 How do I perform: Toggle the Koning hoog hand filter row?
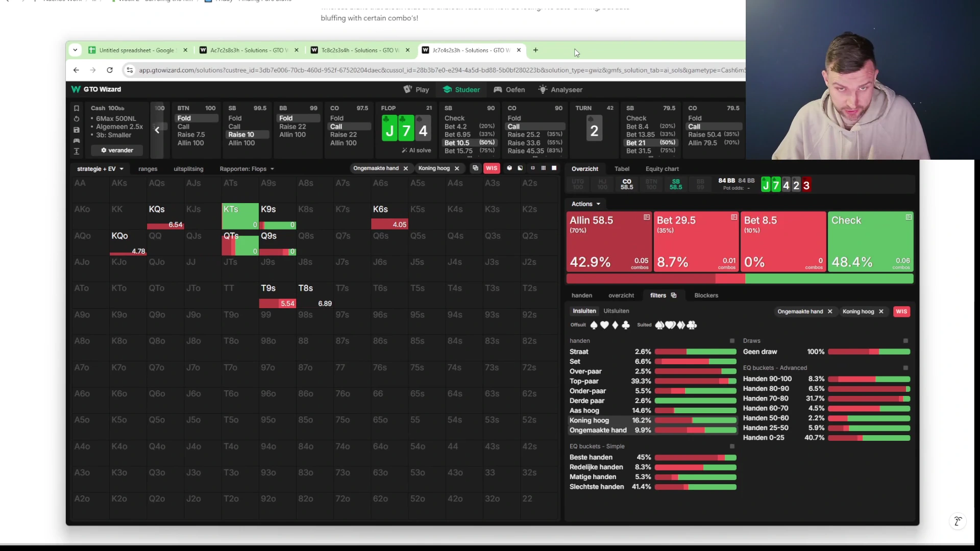(x=652, y=420)
